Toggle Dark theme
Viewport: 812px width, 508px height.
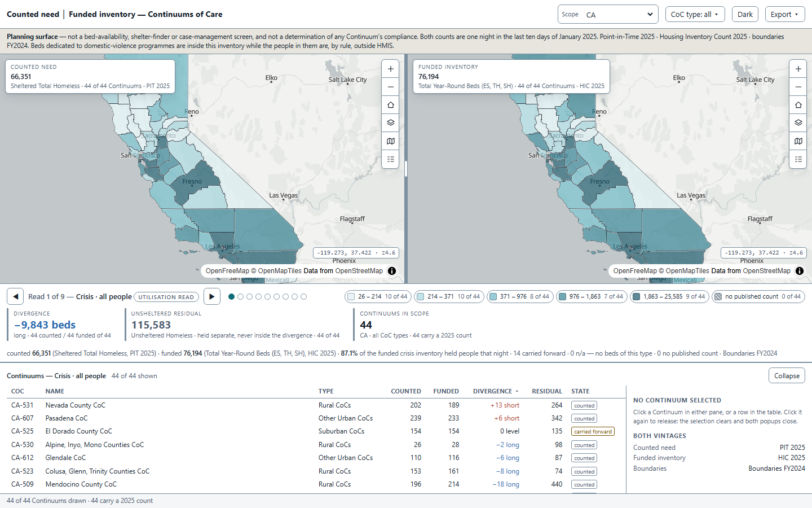[x=745, y=15]
